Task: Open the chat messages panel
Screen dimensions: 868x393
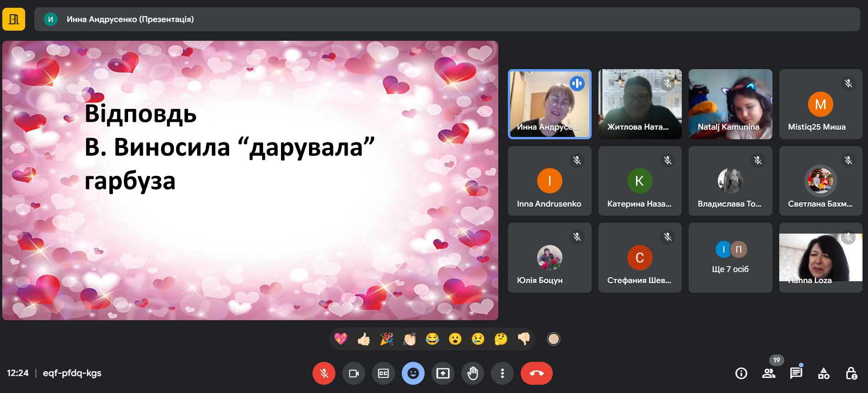Action: [x=796, y=373]
